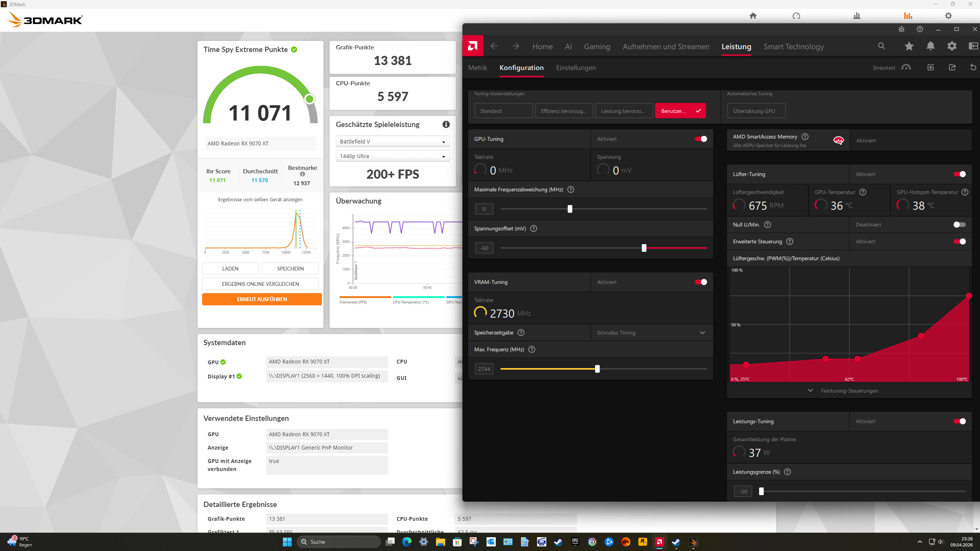Open Adrenalin notifications bell
The image size is (980, 551).
coord(931,46)
